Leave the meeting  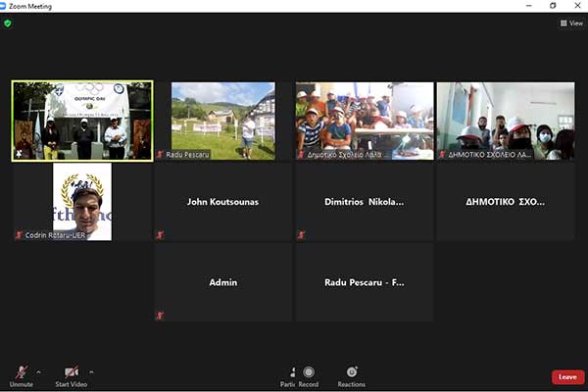(566, 376)
